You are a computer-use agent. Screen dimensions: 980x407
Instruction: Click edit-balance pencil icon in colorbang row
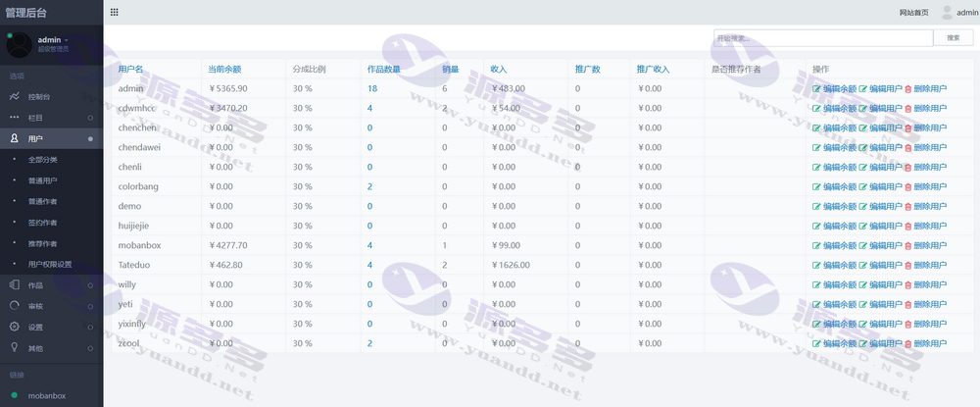[816, 186]
